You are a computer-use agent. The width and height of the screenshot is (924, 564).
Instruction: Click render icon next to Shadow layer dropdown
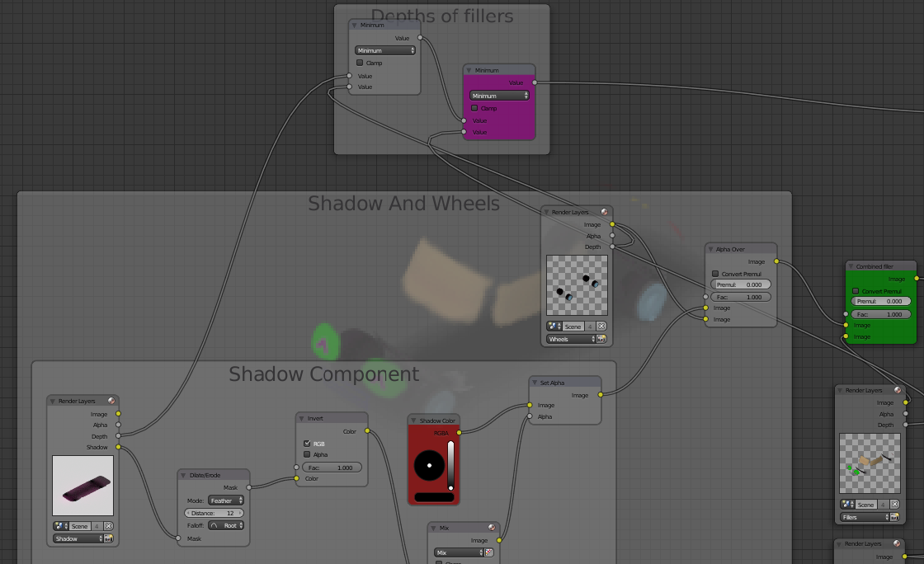tap(108, 538)
